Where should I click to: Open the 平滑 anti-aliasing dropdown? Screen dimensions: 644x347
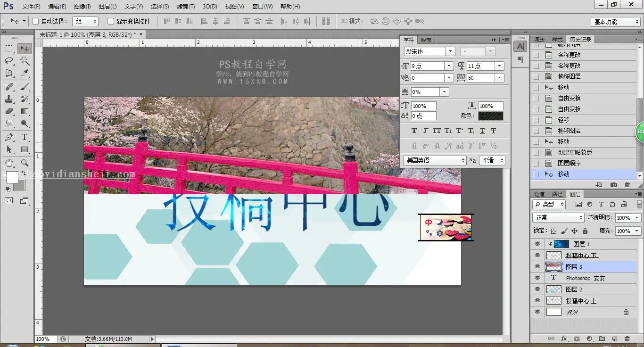coord(492,160)
